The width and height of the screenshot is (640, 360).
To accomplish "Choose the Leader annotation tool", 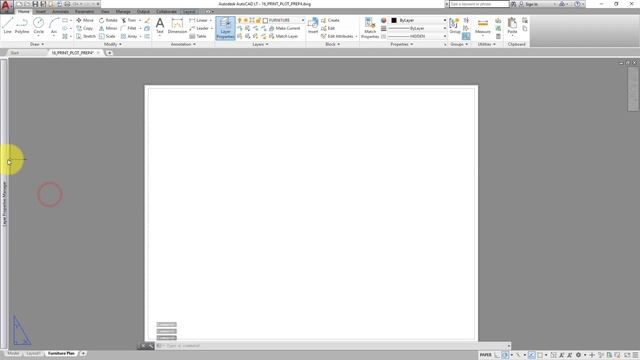I will point(199,28).
